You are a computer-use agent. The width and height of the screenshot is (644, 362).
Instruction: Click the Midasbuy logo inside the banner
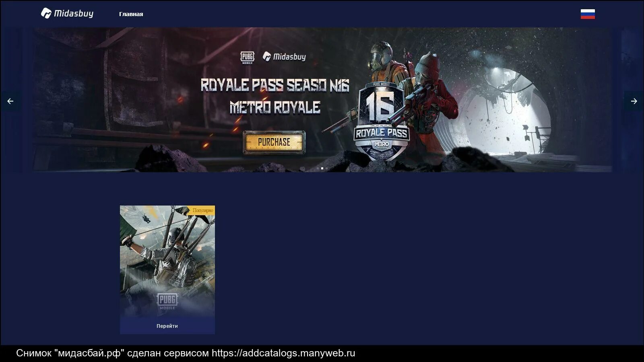pyautogui.click(x=284, y=57)
